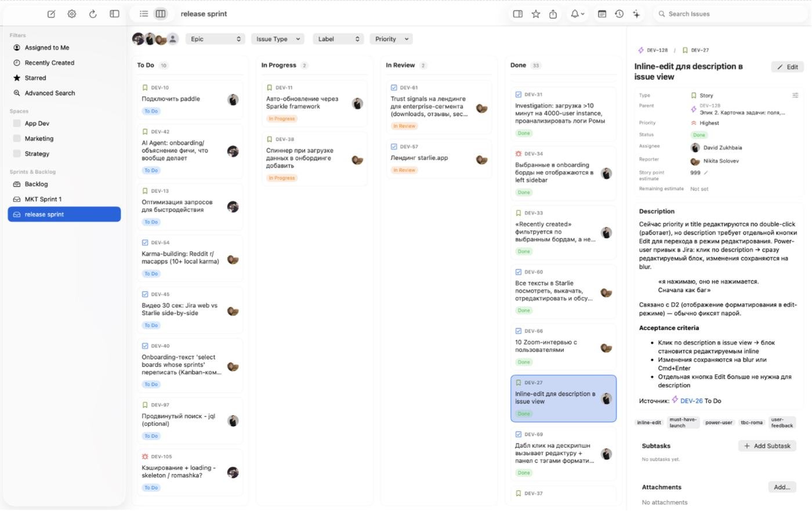Open the notifications bell dropdown
The height and width of the screenshot is (511, 812).
[577, 14]
